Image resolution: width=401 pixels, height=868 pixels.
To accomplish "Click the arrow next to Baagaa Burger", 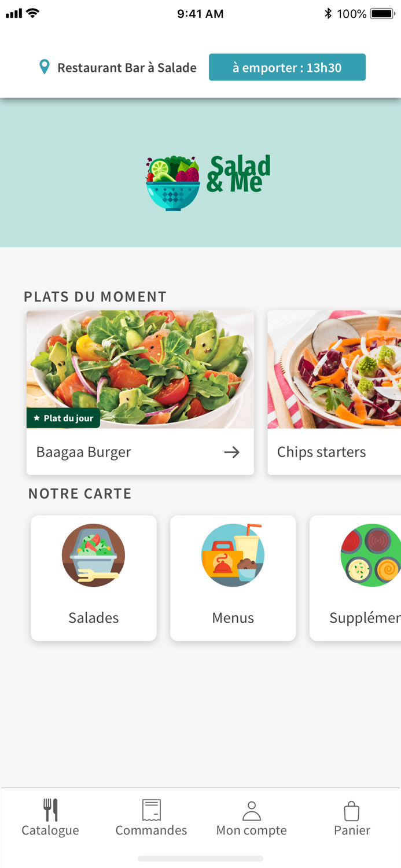I will point(231,452).
